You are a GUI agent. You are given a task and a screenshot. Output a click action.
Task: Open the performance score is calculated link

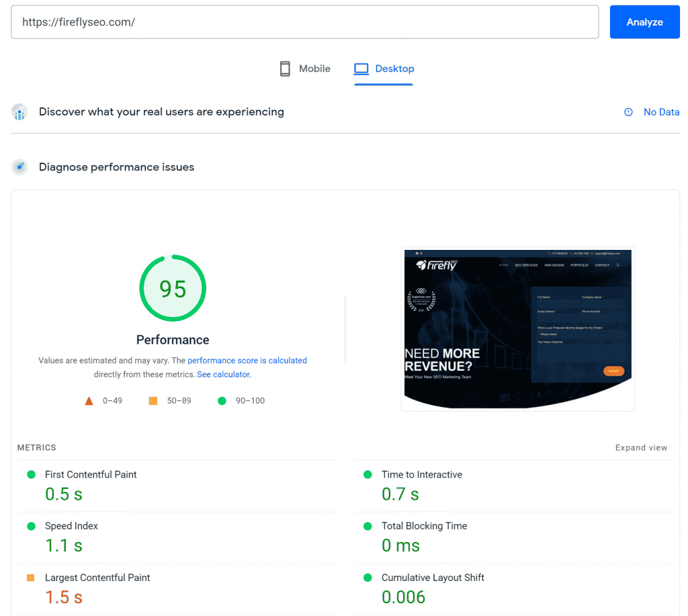click(x=247, y=360)
